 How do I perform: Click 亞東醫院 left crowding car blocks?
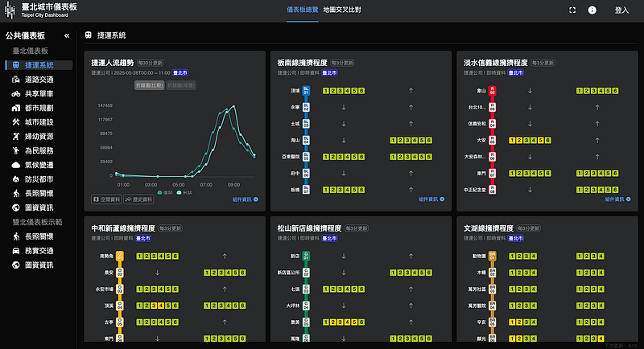point(344,157)
